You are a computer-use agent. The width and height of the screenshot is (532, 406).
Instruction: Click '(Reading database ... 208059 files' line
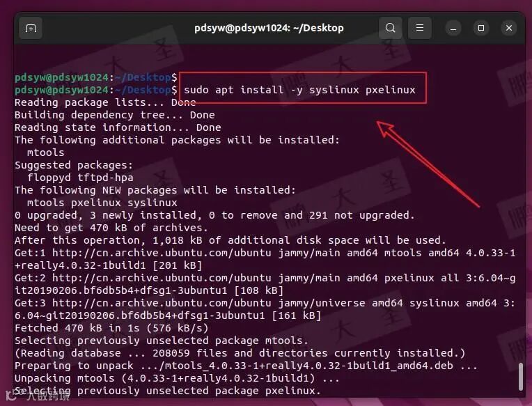tap(240, 354)
